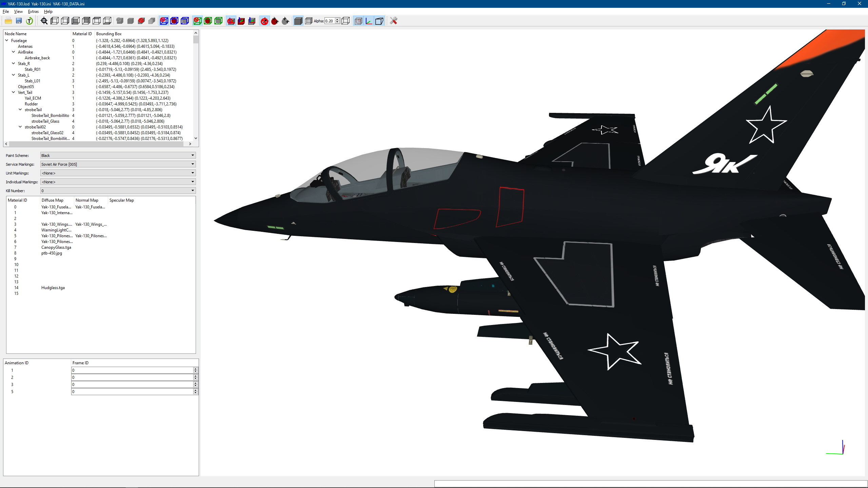
Task: Click in the Alpha value field
Action: tap(330, 21)
